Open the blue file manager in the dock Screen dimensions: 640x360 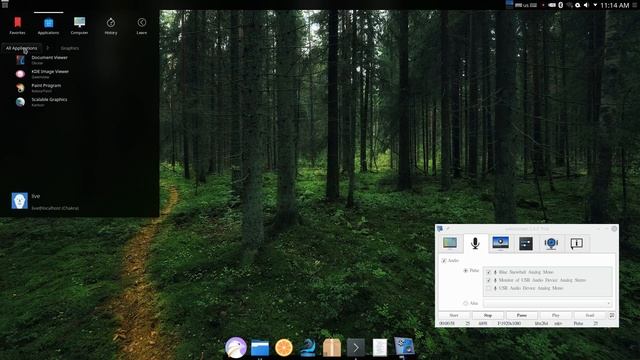coord(260,348)
